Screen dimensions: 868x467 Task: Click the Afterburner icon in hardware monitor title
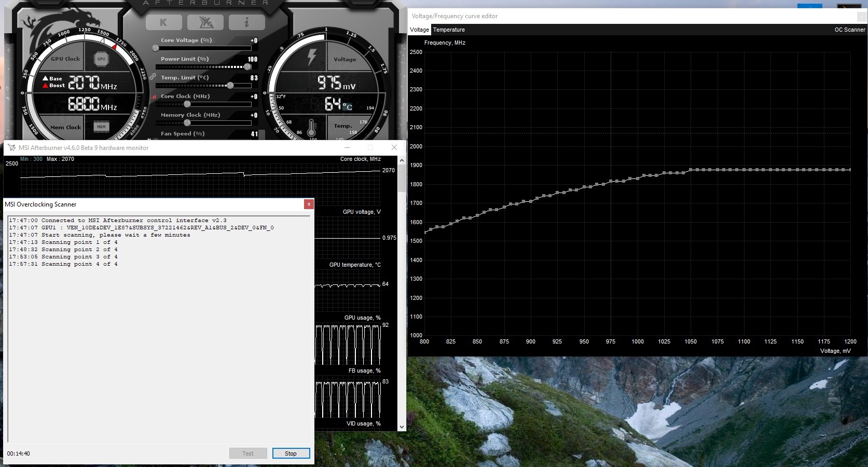tap(11, 148)
